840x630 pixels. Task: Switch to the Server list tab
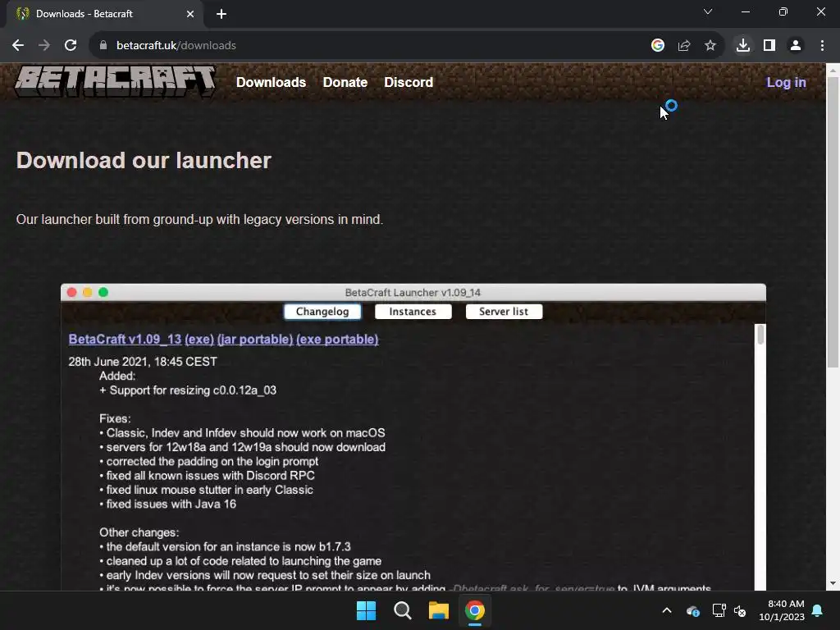[504, 312]
